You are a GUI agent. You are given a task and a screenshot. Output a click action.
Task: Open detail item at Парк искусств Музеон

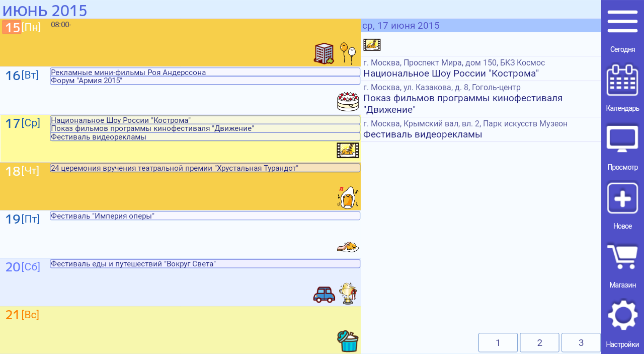tap(481, 129)
